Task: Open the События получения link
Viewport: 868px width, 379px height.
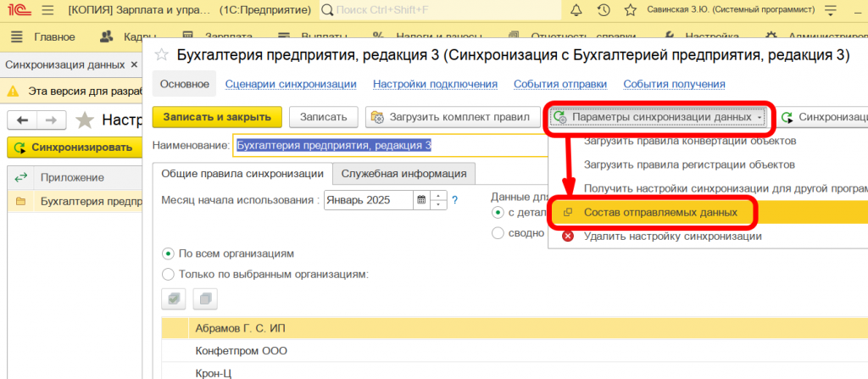Action: 674,84
